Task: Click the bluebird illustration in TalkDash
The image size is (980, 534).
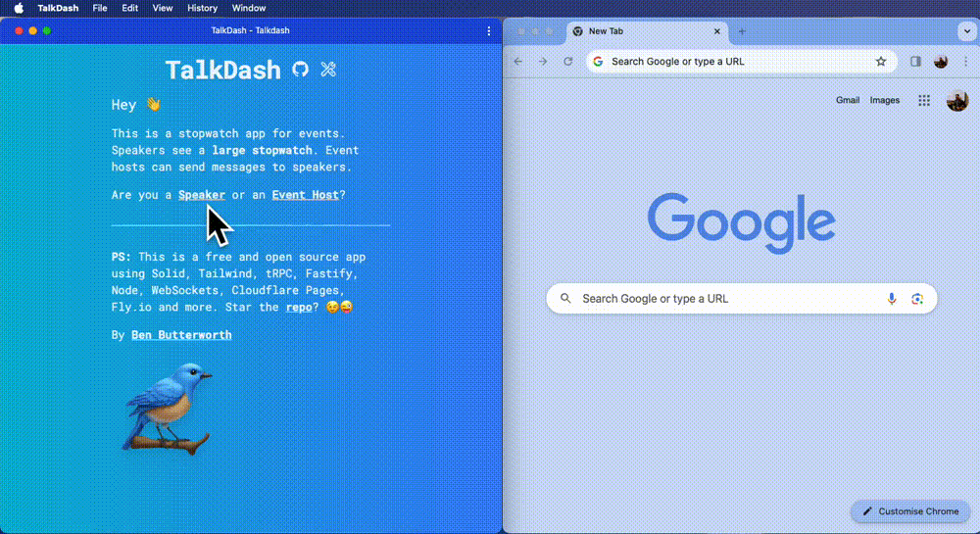Action: (x=169, y=409)
